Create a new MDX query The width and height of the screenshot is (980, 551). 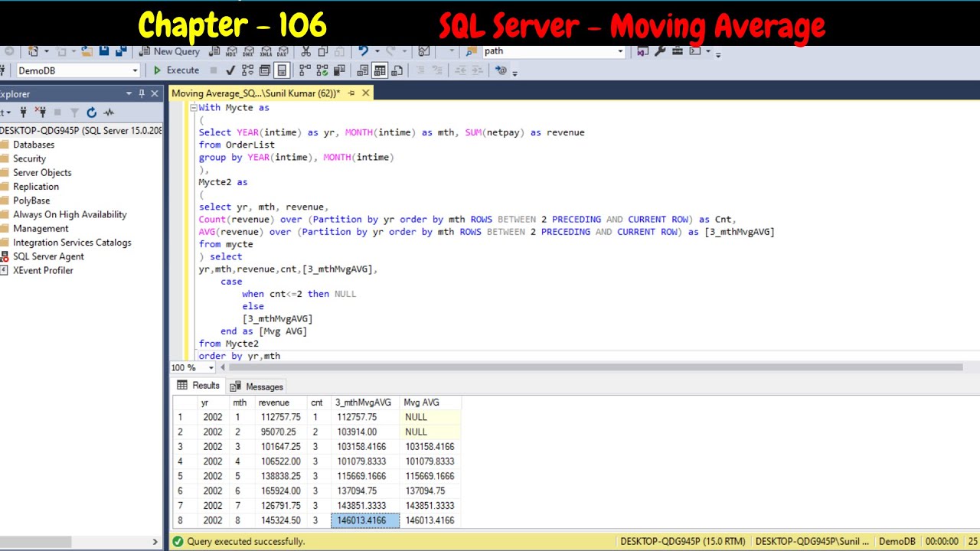(231, 51)
